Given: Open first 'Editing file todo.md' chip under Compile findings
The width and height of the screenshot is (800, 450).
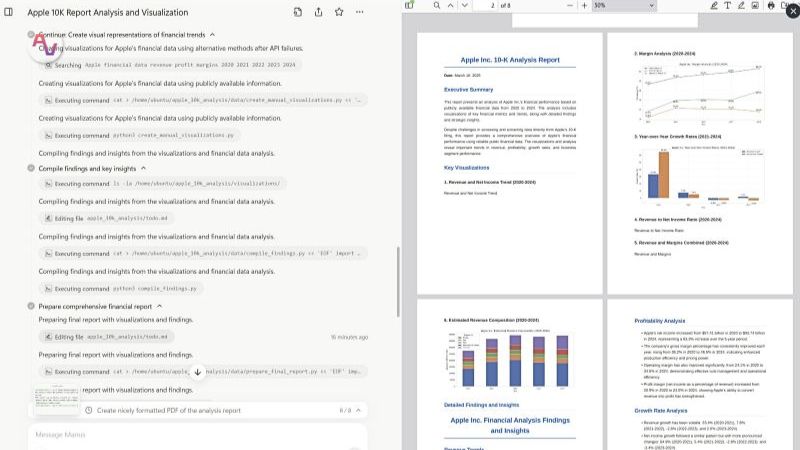Looking at the screenshot, I should [107, 218].
